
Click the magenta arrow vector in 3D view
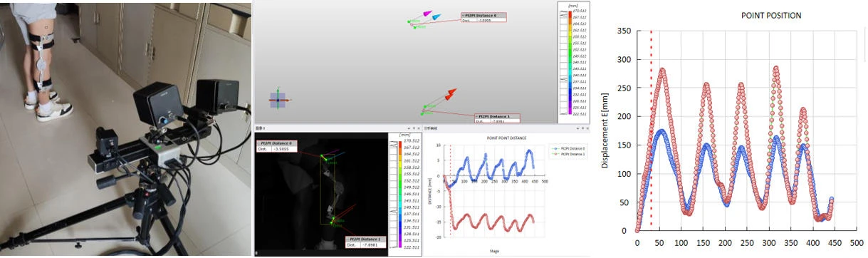tap(427, 14)
